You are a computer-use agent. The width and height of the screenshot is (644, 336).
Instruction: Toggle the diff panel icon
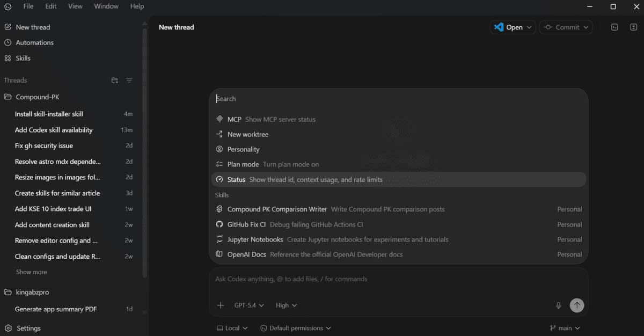[633, 27]
